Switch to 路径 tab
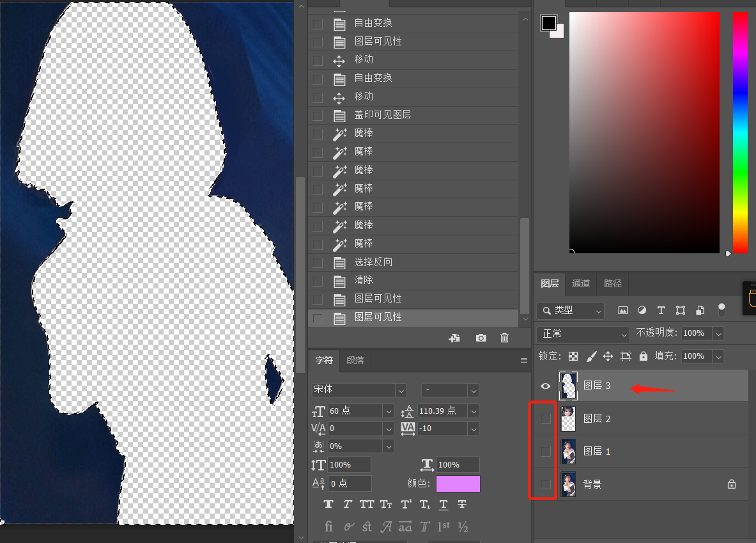Viewport: 756px width, 543px height. 613,283
